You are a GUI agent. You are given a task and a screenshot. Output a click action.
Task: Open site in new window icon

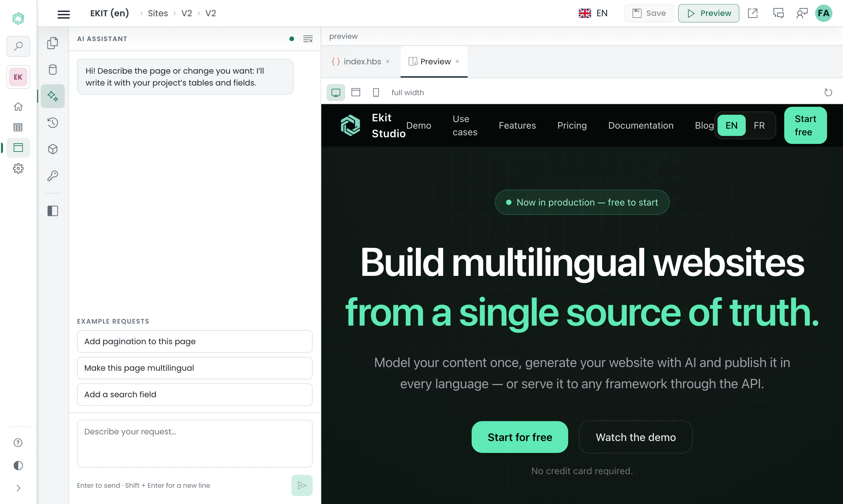point(753,13)
